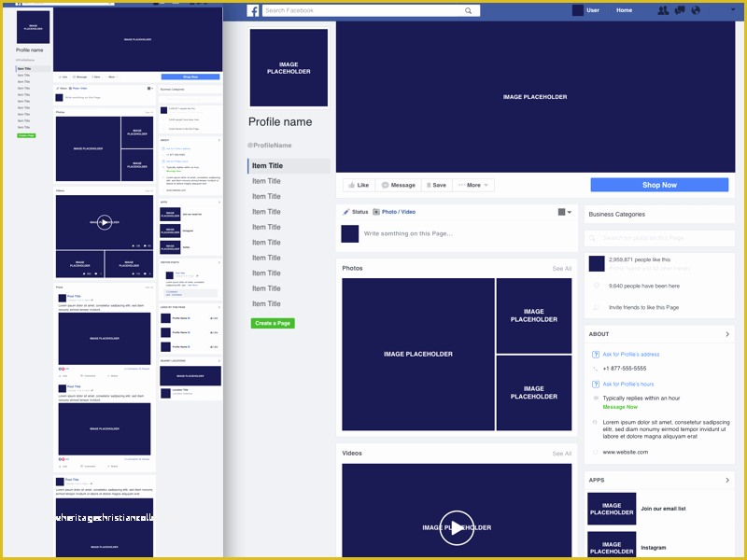Viewport: 747px width, 560px height.
Task: Click the Facebook logo icon
Action: pyautogui.click(x=253, y=10)
